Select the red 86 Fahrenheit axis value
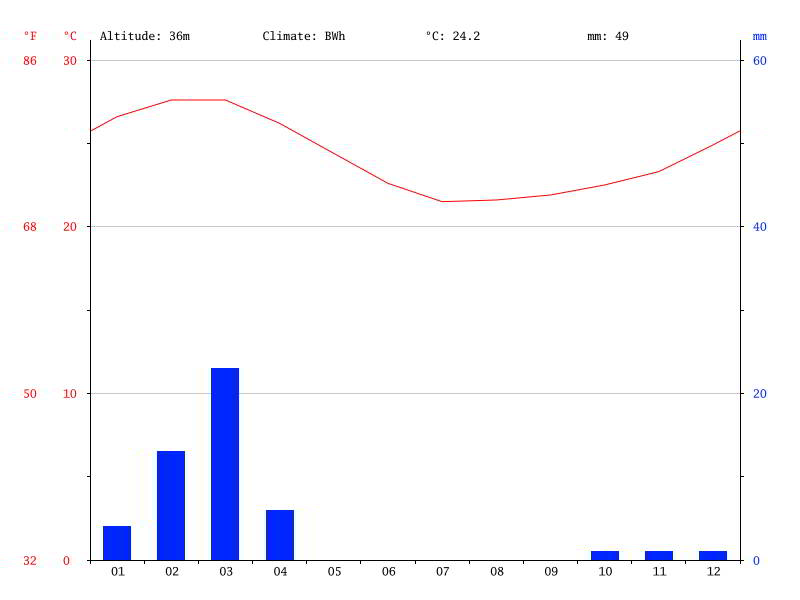 pyautogui.click(x=30, y=60)
